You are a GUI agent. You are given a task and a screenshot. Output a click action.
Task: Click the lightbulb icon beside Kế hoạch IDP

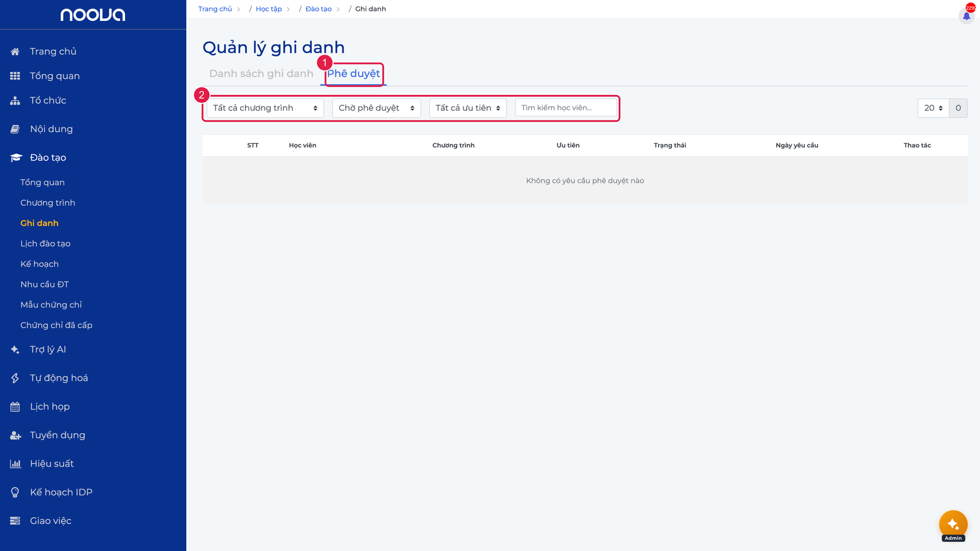point(15,492)
